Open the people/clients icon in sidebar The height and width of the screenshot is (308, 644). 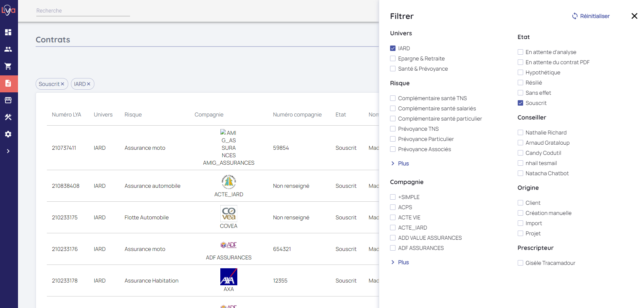click(x=8, y=49)
